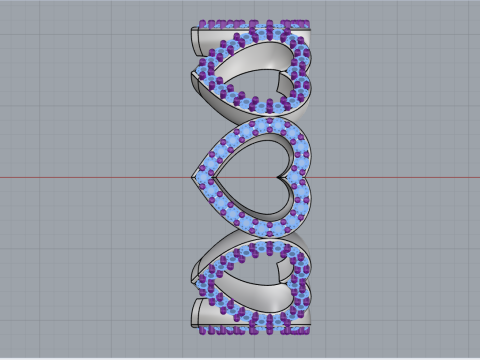Click the purple prong row along the top edge
The image size is (480, 360).
click(x=255, y=24)
